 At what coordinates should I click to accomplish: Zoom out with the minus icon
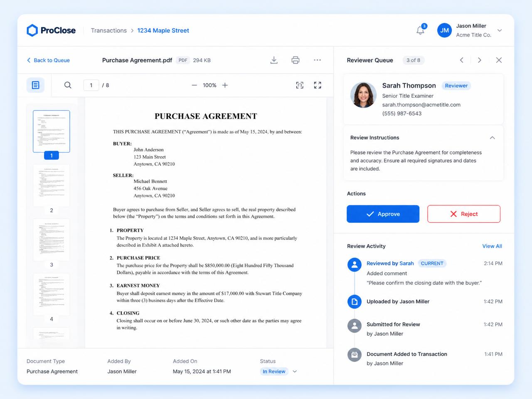point(194,85)
